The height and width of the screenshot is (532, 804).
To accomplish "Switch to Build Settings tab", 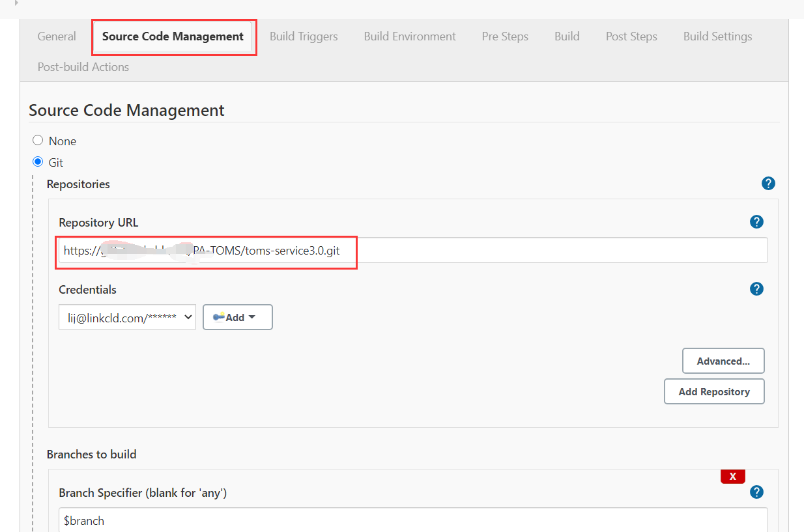I will (717, 36).
